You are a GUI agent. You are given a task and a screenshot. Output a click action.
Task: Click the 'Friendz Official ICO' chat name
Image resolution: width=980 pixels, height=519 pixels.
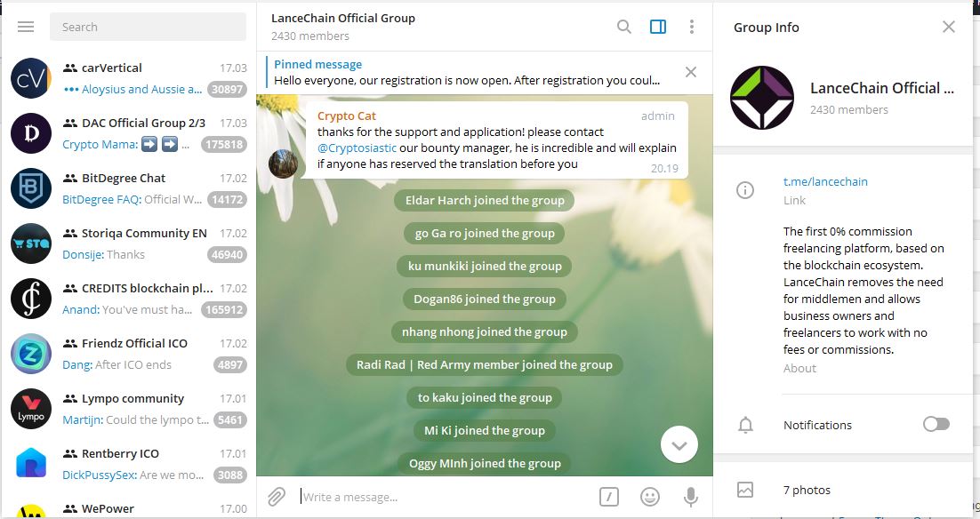click(x=134, y=343)
